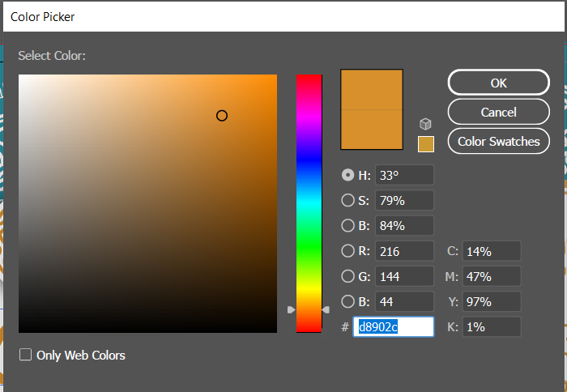The image size is (567, 392).
Task: Click the hex color code field
Action: click(393, 326)
